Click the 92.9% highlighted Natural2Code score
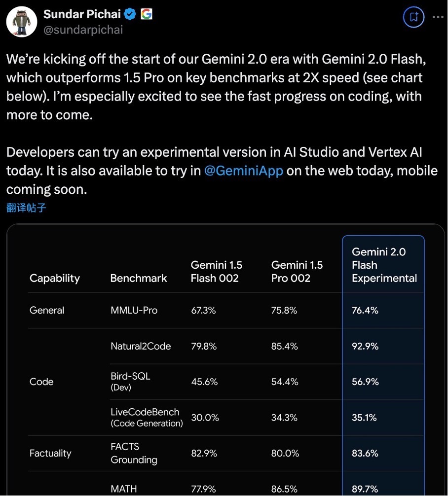 pos(365,346)
